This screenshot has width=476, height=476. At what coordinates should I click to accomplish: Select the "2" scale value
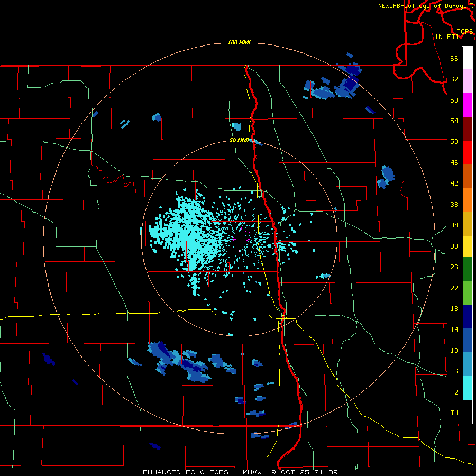(x=456, y=392)
